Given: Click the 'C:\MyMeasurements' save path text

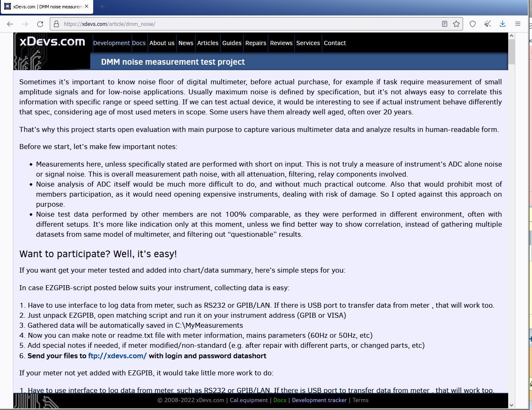Looking at the screenshot, I should [209, 325].
